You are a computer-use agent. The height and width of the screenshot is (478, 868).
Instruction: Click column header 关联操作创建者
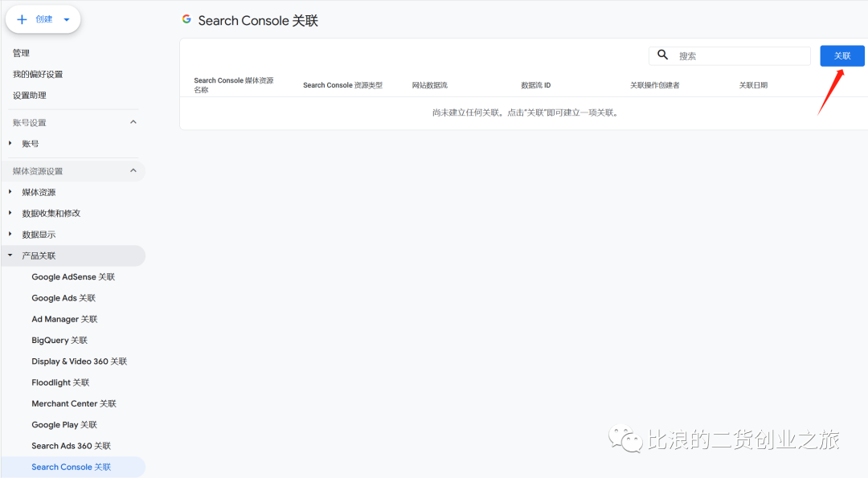click(x=655, y=85)
